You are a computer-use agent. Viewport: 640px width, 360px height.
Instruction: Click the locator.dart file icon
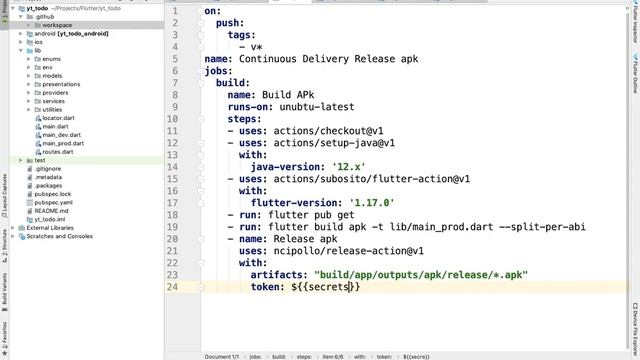coord(38,118)
